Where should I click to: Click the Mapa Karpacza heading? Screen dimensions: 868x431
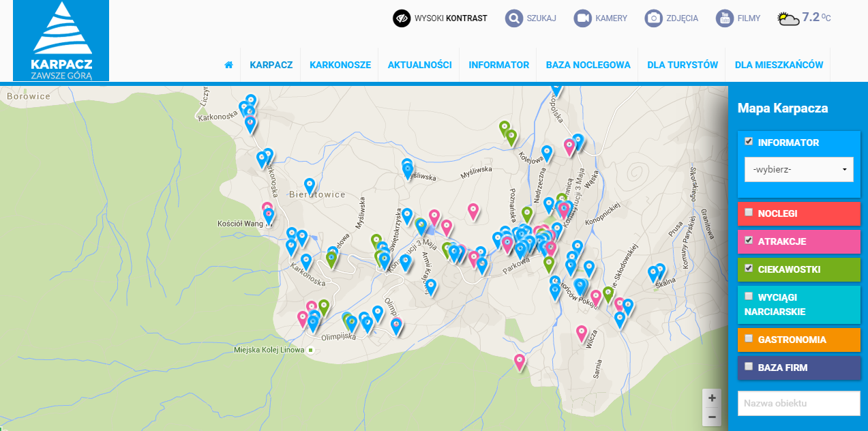(x=783, y=108)
